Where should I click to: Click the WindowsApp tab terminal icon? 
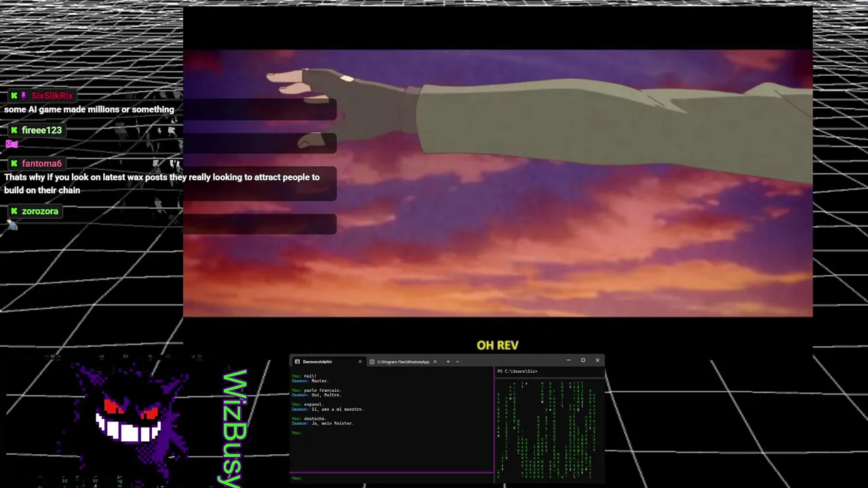coord(372,361)
